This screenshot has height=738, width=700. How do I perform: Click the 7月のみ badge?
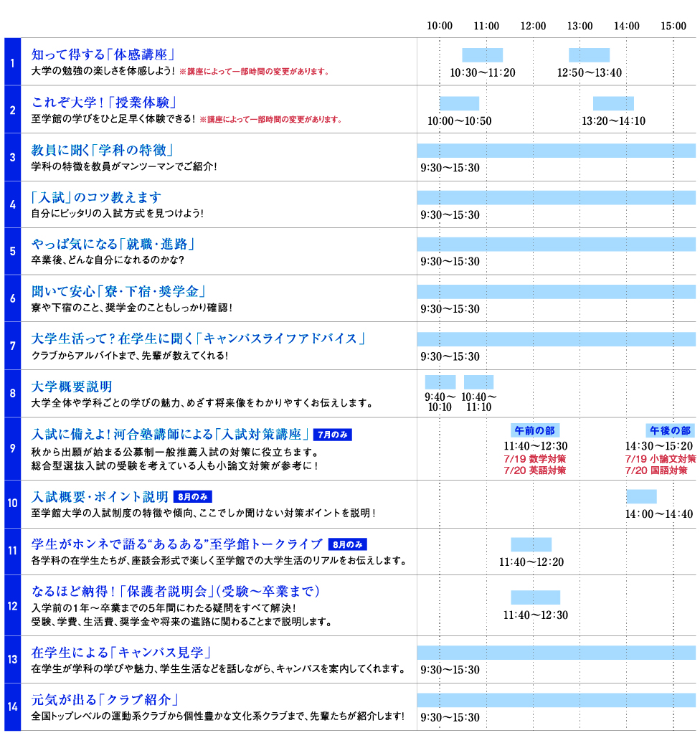(333, 435)
